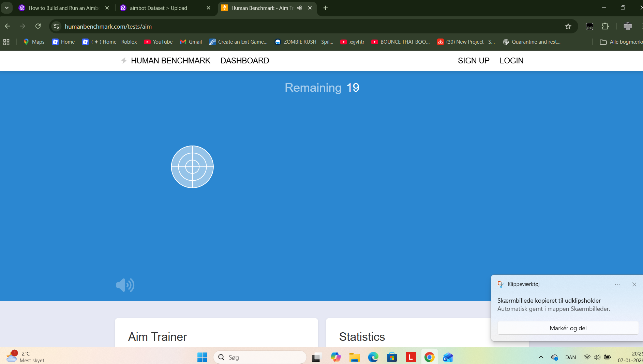Show hidden system tray icons

[x=541, y=357]
